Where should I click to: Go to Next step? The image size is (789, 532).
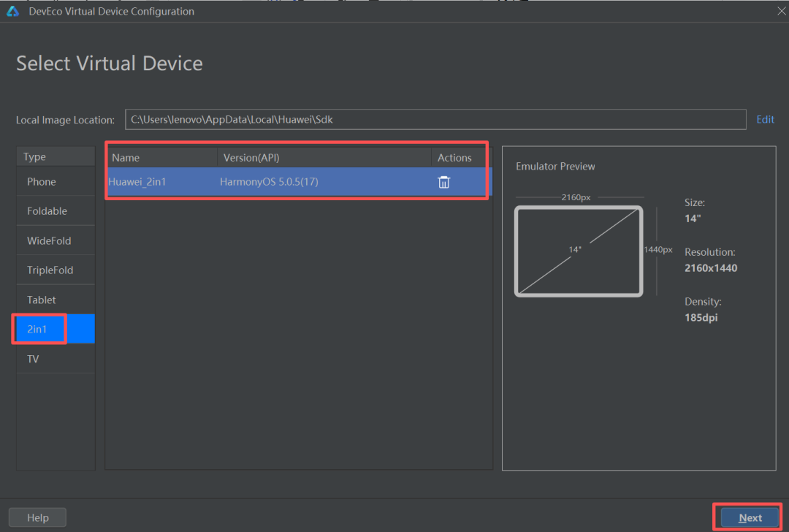[750, 517]
